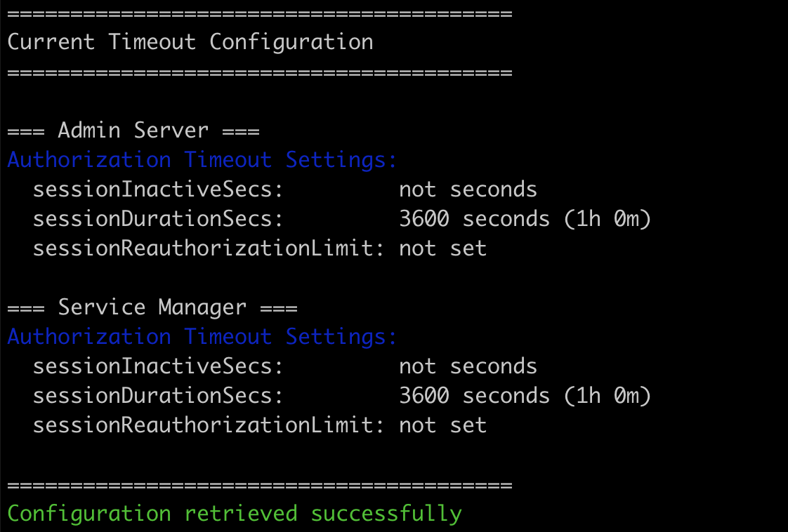
Task: Click the blue Authorization Timeout Settings under Service Manager
Action: pyautogui.click(x=202, y=337)
